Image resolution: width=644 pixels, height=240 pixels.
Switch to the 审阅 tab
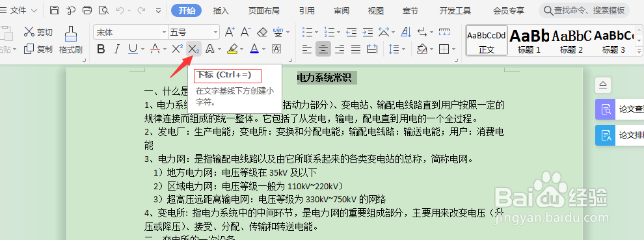pyautogui.click(x=342, y=10)
